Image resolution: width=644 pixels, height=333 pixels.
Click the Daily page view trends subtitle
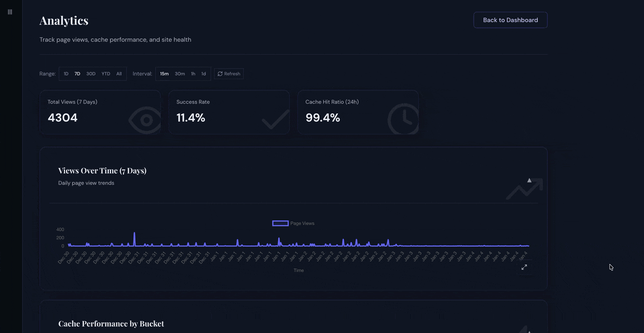[86, 183]
